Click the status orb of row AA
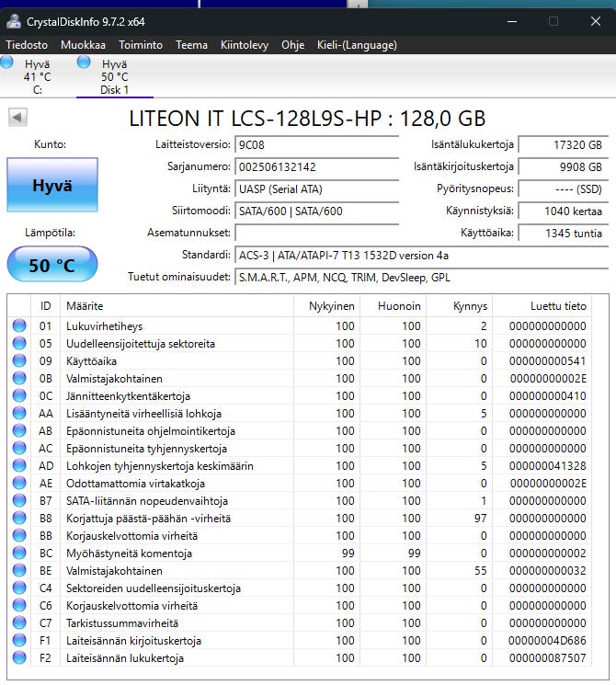The height and width of the screenshot is (685, 616). click(x=19, y=413)
